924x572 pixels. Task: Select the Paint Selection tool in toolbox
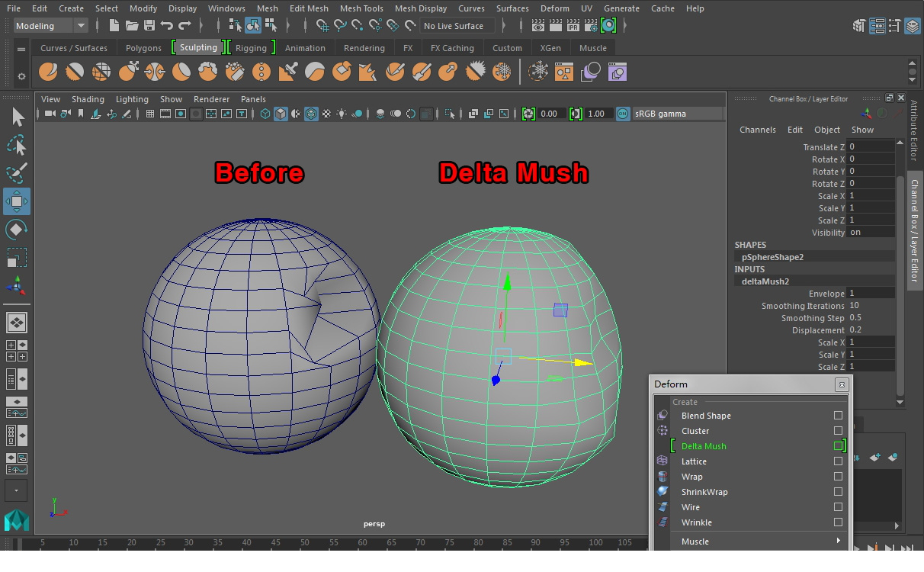[x=17, y=173]
